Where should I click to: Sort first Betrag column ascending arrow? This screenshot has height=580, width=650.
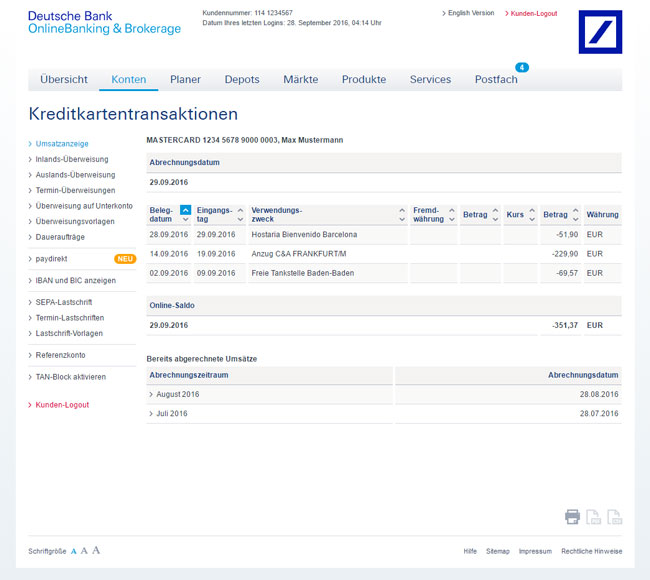point(495,210)
